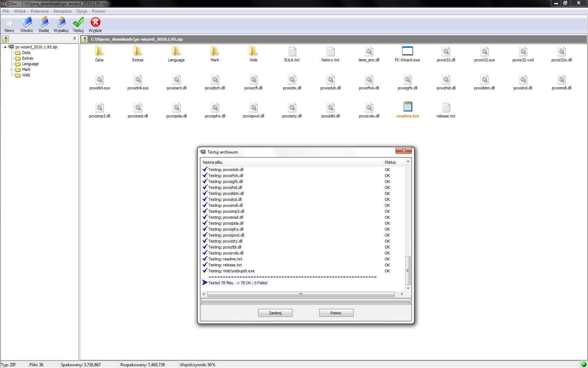Open the Plik menu
Screen dimensions: 588x368
(6, 11)
